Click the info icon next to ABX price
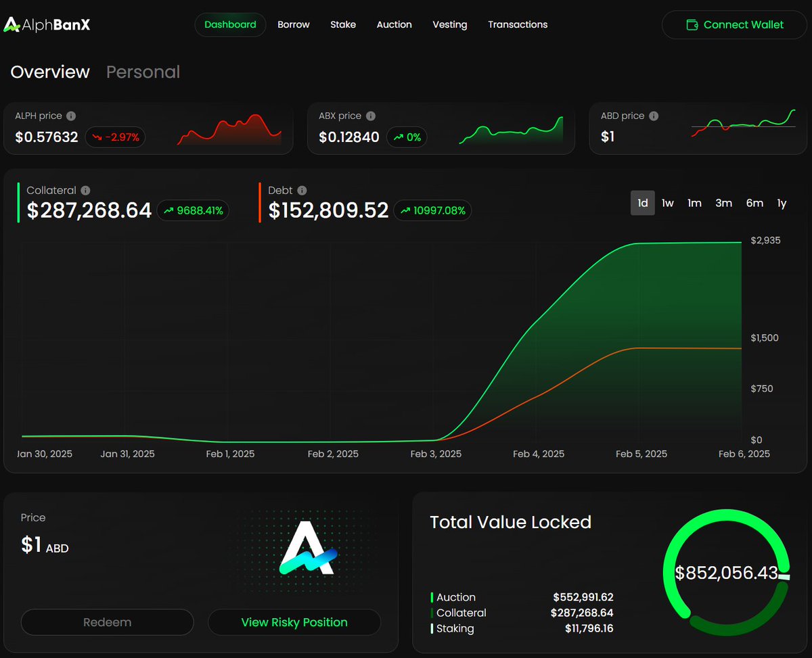 pyautogui.click(x=370, y=116)
